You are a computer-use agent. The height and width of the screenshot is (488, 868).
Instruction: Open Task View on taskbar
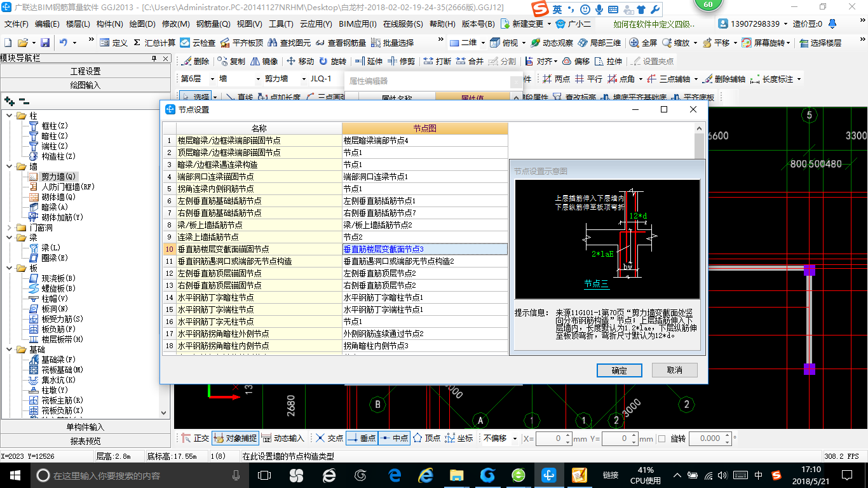pos(264,475)
